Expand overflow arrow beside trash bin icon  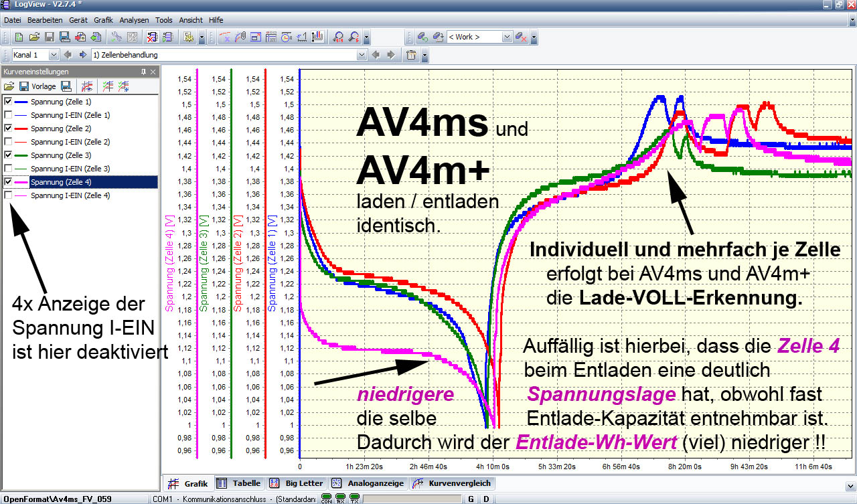[x=424, y=56]
